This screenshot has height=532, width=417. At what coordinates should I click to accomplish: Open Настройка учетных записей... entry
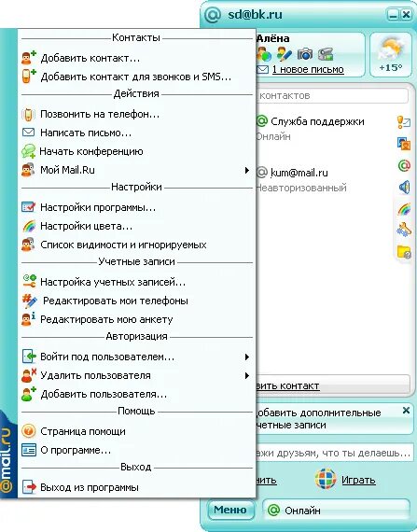click(x=137, y=282)
